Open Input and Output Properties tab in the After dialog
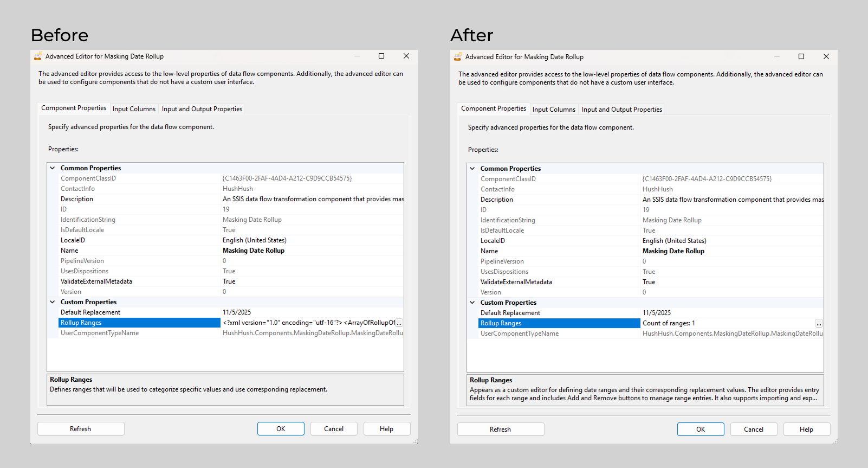 click(x=621, y=110)
